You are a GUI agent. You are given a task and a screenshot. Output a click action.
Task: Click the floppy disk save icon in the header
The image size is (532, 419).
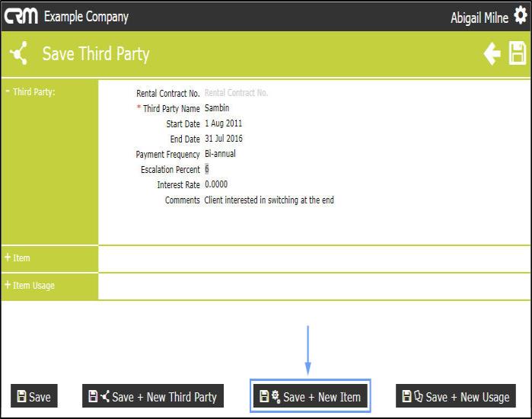(517, 53)
